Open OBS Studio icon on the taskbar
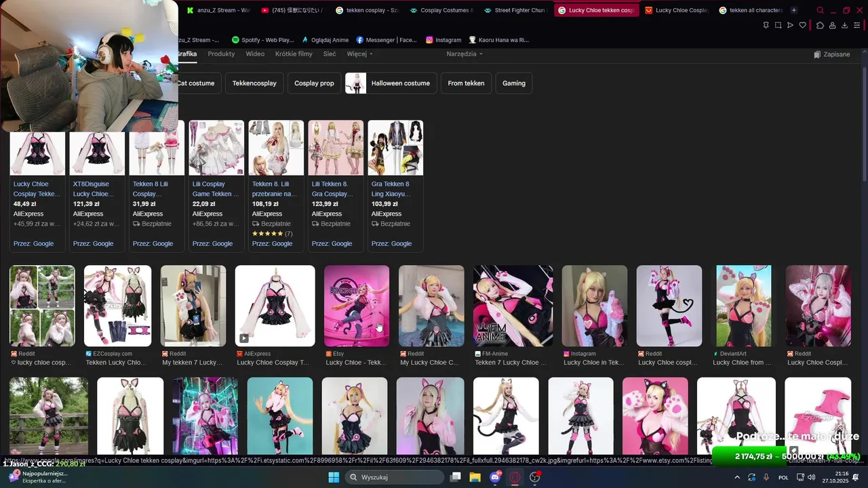 tap(534, 477)
